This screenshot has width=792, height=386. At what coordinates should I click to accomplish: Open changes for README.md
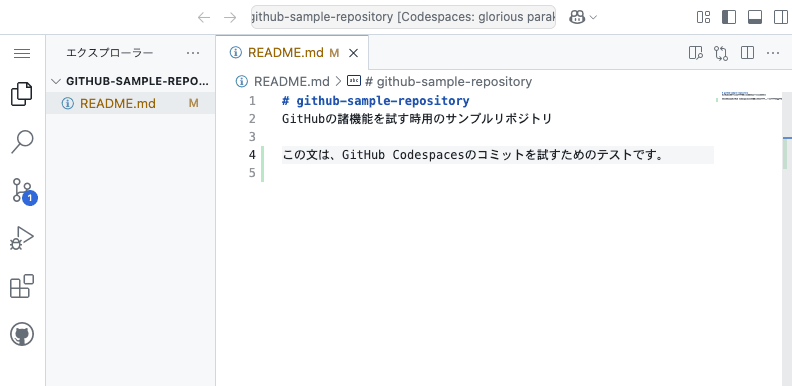(721, 53)
